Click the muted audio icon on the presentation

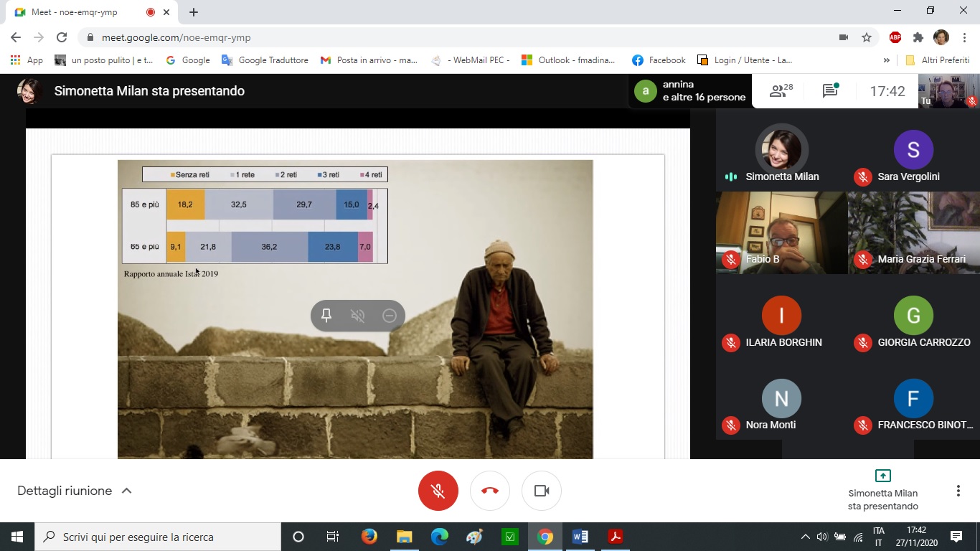[x=358, y=316]
